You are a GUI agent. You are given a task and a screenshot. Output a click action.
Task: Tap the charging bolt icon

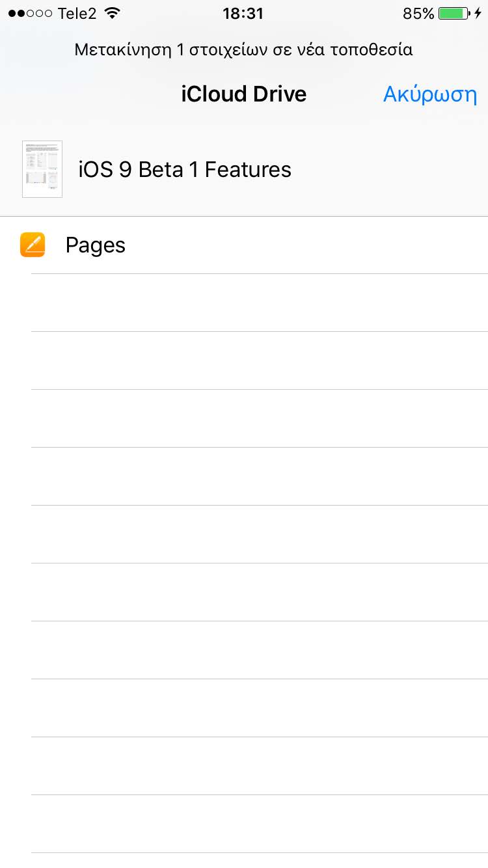[478, 13]
